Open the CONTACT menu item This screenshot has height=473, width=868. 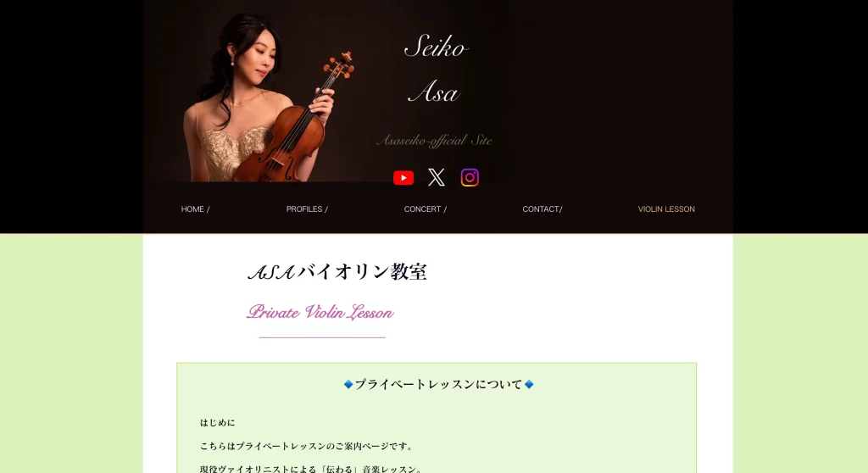point(542,209)
